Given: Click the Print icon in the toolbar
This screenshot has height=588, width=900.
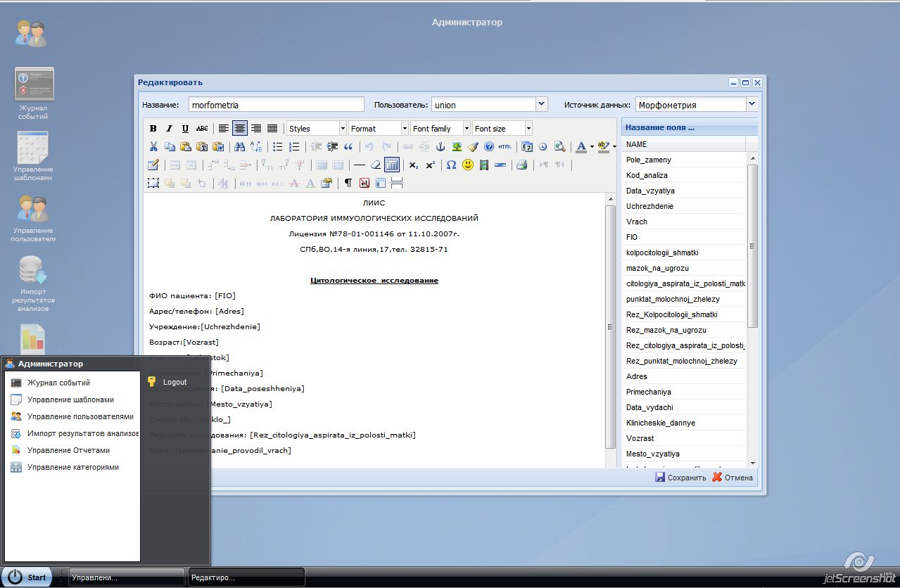Looking at the screenshot, I should [521, 165].
